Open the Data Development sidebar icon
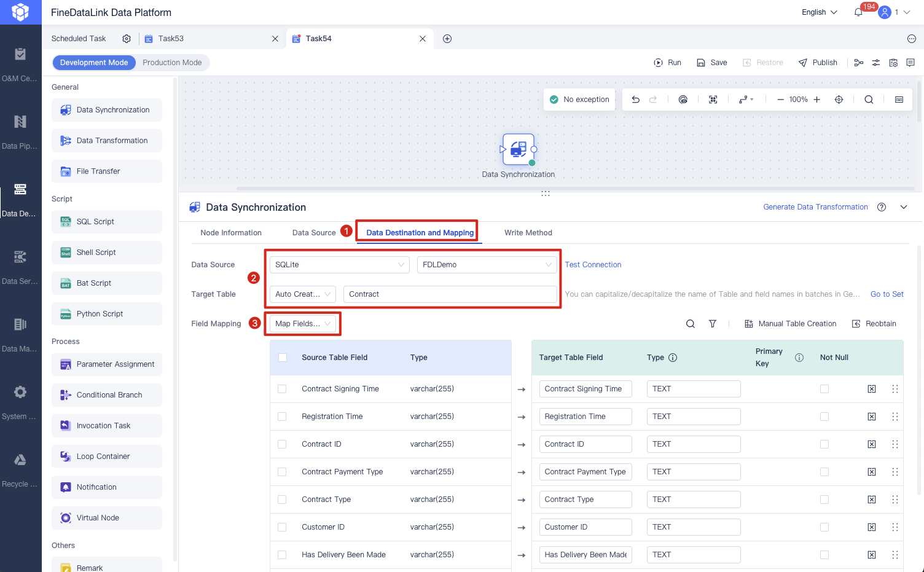The height and width of the screenshot is (572, 924). [20, 189]
